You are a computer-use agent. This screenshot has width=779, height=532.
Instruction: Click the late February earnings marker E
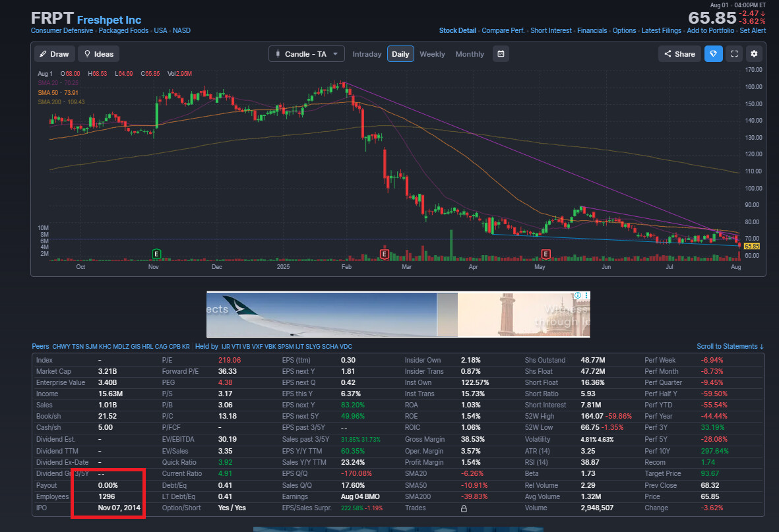(384, 254)
